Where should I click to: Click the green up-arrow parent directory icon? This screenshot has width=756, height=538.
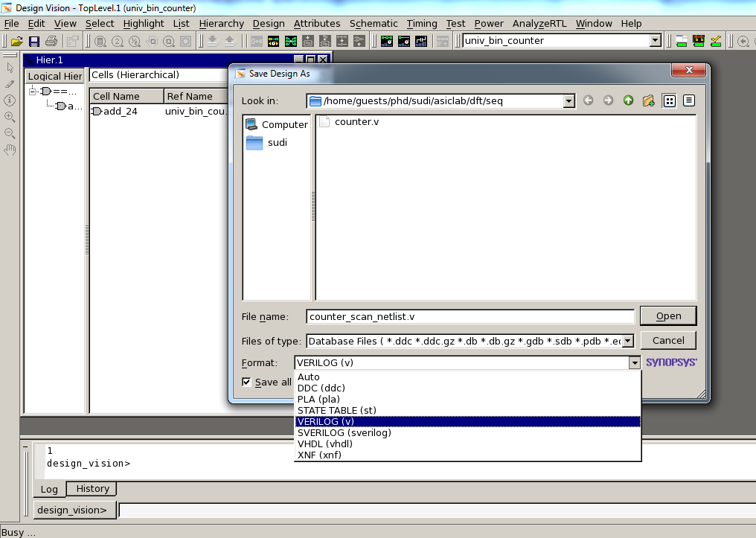point(628,100)
